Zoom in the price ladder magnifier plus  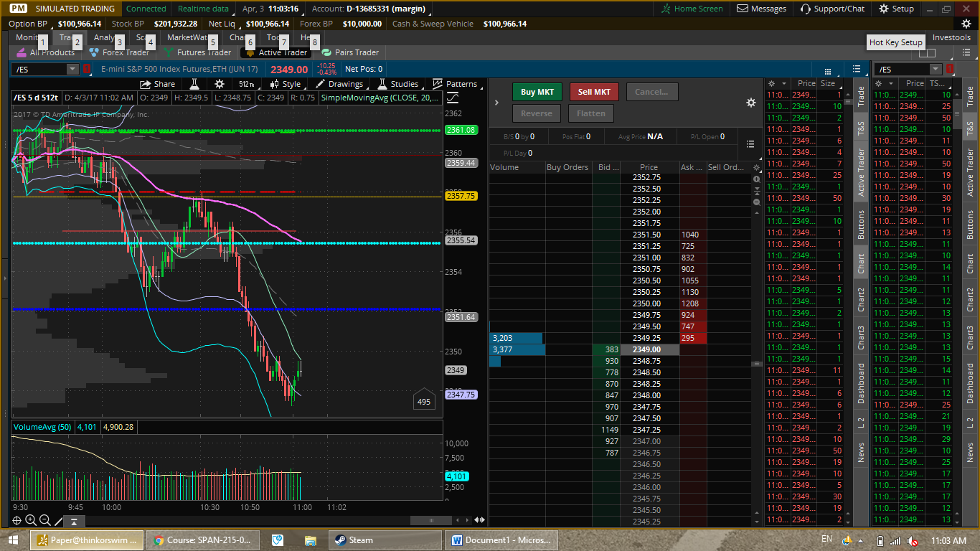point(756,179)
